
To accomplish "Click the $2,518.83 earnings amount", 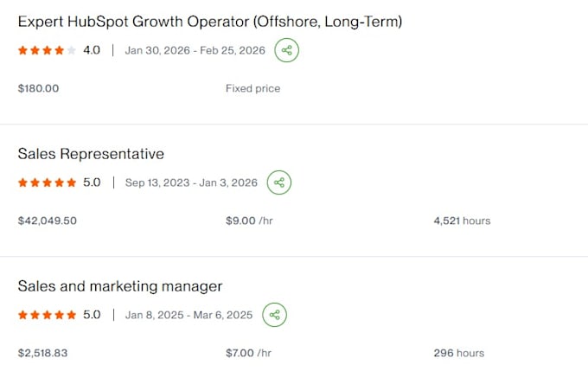I will point(42,353).
